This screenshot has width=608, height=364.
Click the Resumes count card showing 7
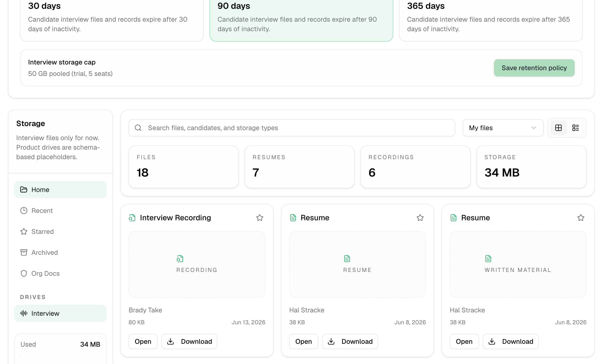click(299, 167)
